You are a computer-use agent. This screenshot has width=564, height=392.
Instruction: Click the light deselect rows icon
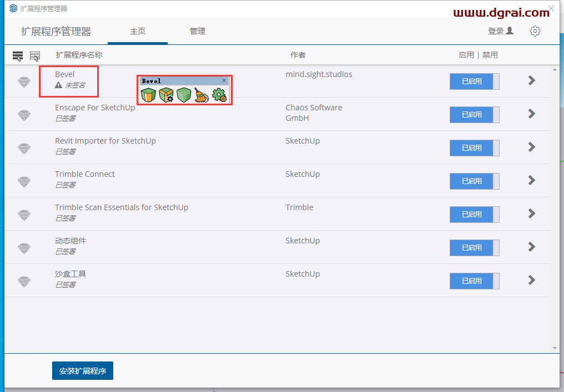(x=35, y=56)
